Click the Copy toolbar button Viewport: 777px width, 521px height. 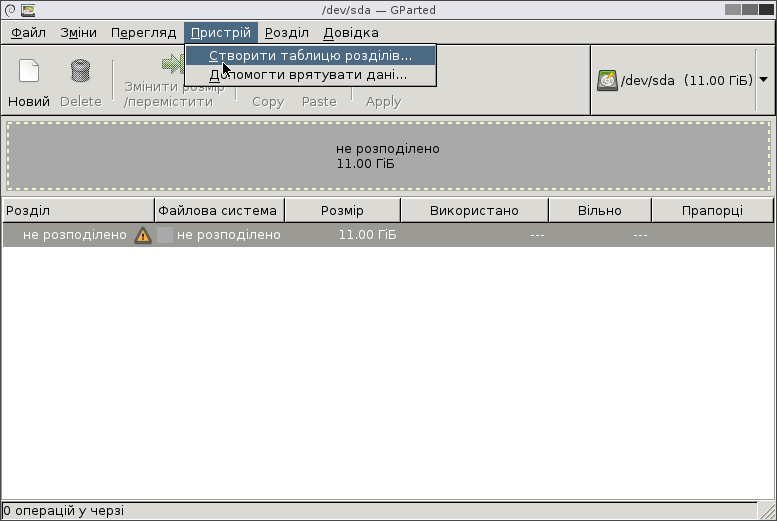(x=268, y=102)
